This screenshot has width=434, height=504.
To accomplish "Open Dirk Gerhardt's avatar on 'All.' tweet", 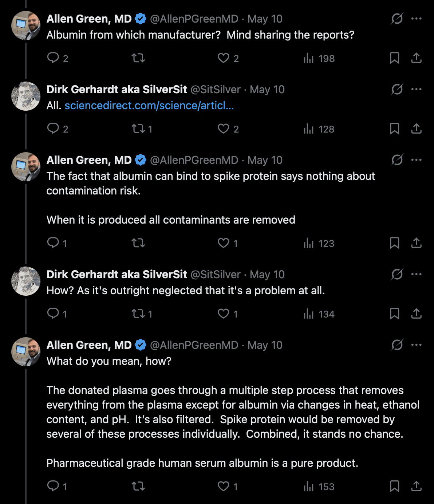I will pos(26,96).
